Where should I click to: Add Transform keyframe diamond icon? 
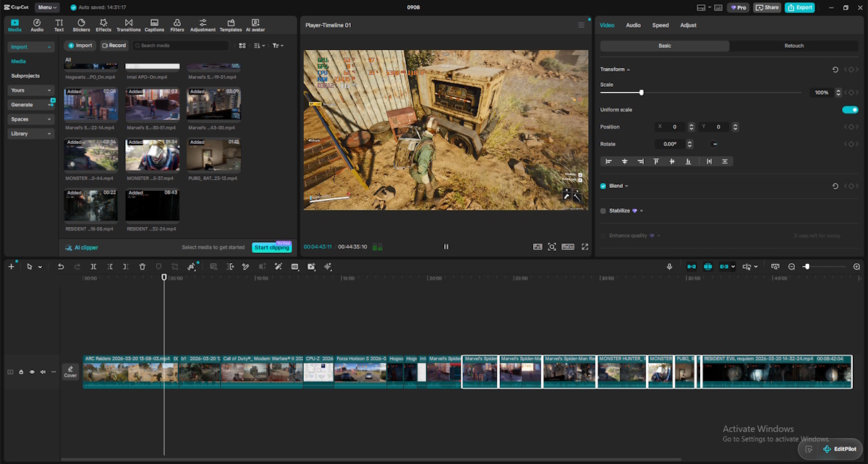(851, 69)
